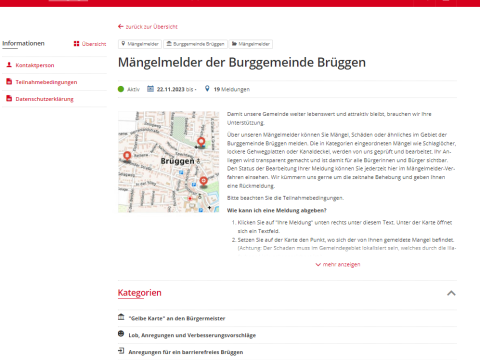The width and height of the screenshot is (480, 360).
Task: Click the left red map marker on the map
Action: [x=127, y=156]
